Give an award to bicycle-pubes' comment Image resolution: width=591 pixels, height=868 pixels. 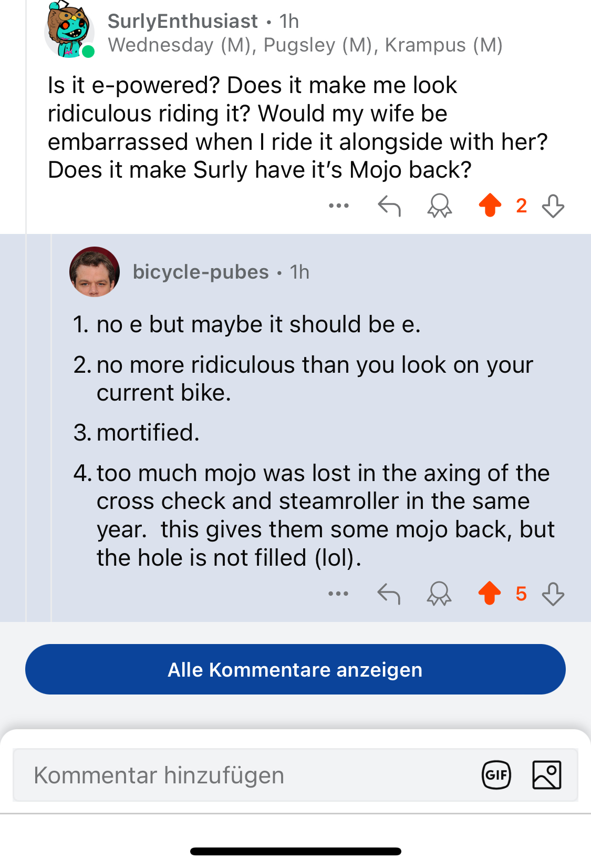439,594
